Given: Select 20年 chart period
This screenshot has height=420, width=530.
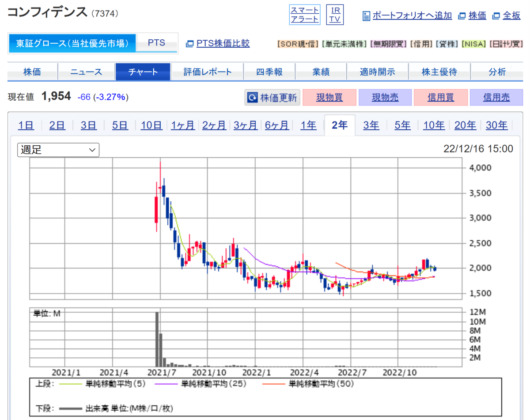Looking at the screenshot, I should (466, 125).
